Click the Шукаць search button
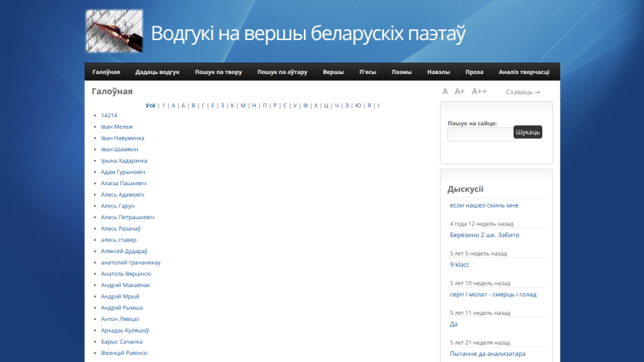Viewport: 644px width, 362px height. (x=528, y=132)
